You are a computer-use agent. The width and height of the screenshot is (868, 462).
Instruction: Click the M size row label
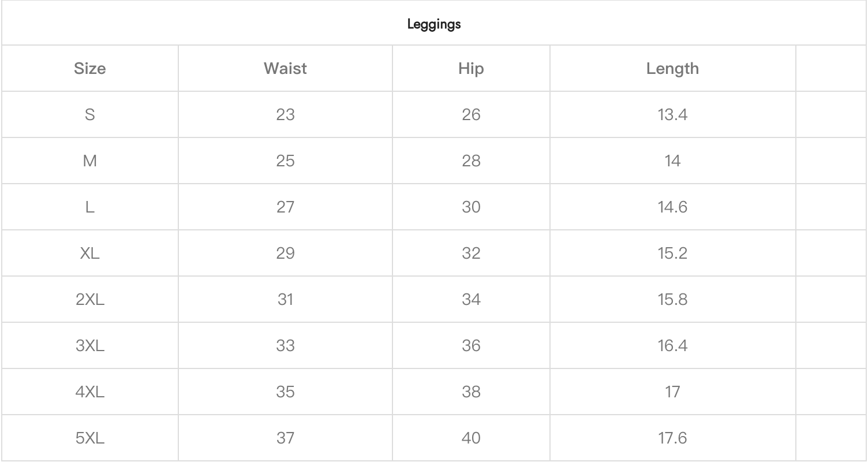pos(90,161)
